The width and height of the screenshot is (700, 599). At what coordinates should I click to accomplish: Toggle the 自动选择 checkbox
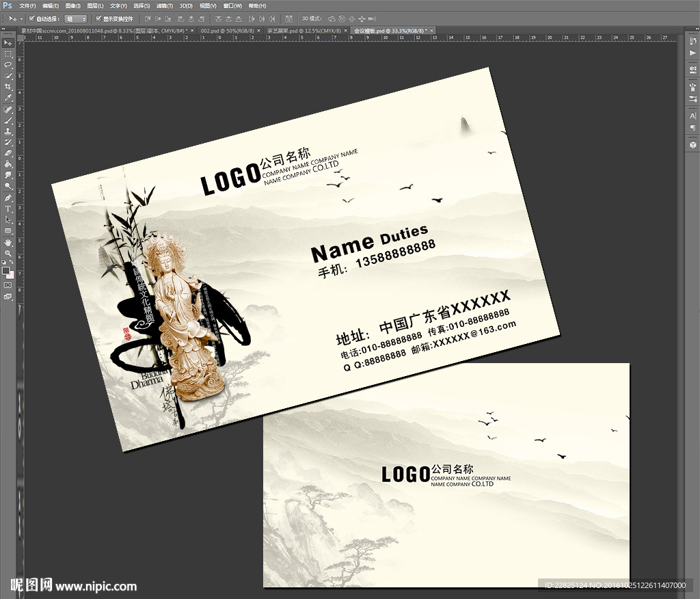point(31,18)
